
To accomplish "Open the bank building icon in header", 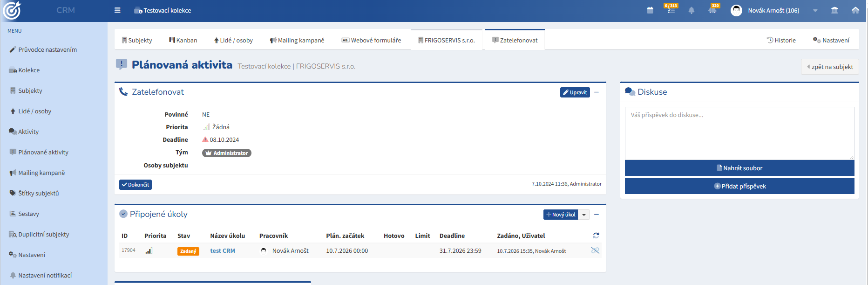I will tap(834, 10).
